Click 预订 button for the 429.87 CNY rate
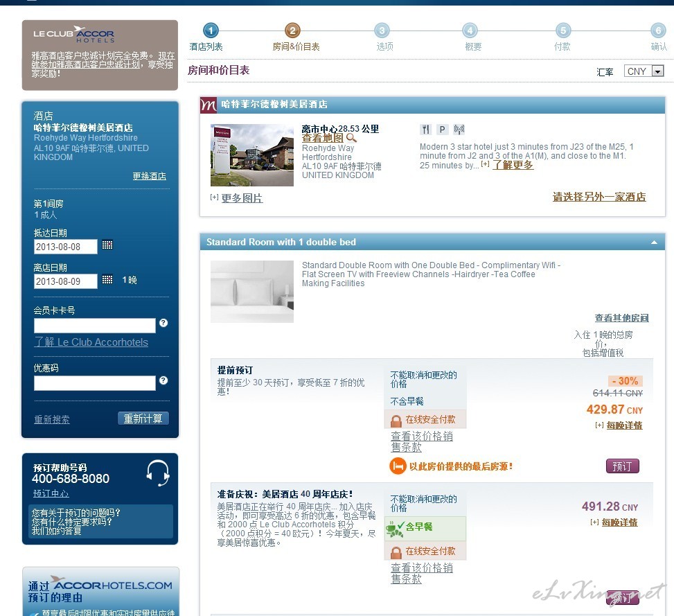Image resolution: width=674 pixels, height=616 pixels. pyautogui.click(x=623, y=466)
